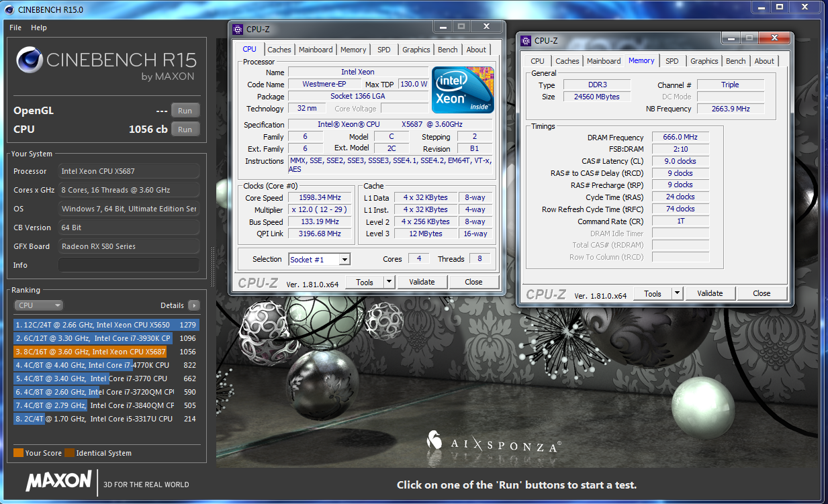Screen dimensions: 828x504
Task: Click the GFX Board field Radeon RX 580 Series
Action: point(129,246)
